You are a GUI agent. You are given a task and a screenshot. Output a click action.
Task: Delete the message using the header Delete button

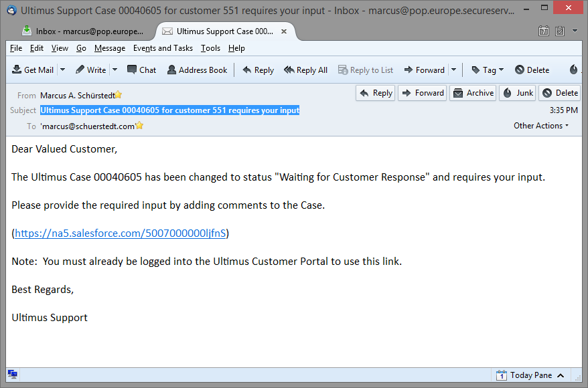coord(560,93)
